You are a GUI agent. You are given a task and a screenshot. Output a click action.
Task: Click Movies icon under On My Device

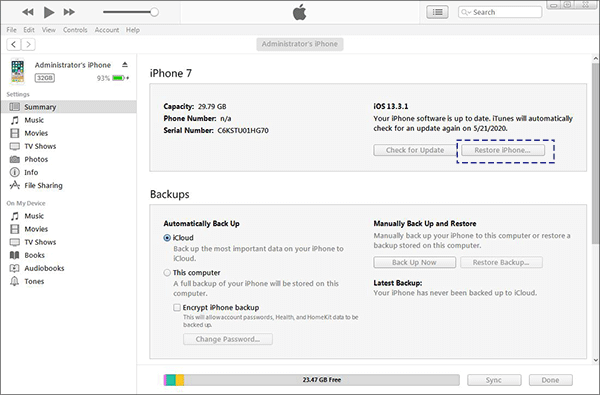tap(15, 229)
